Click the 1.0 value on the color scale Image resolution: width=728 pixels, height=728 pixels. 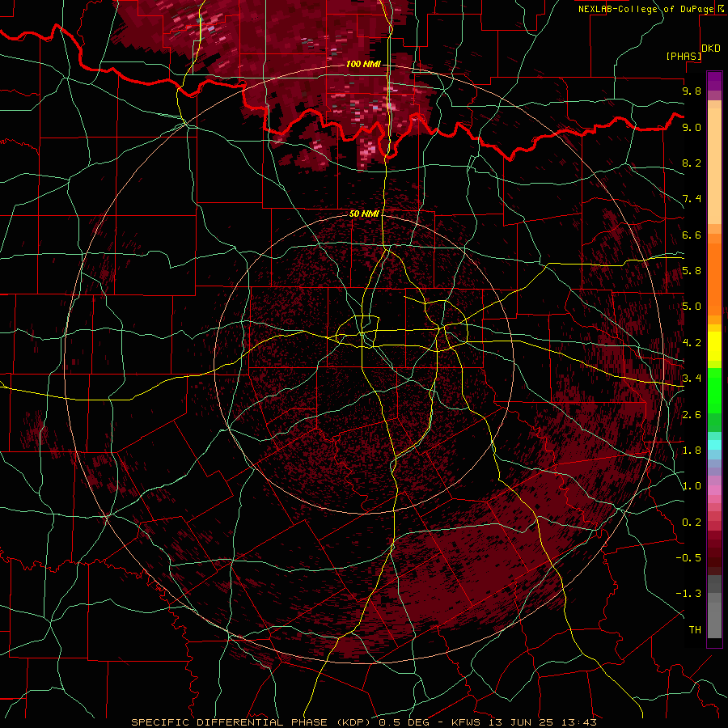(692, 486)
